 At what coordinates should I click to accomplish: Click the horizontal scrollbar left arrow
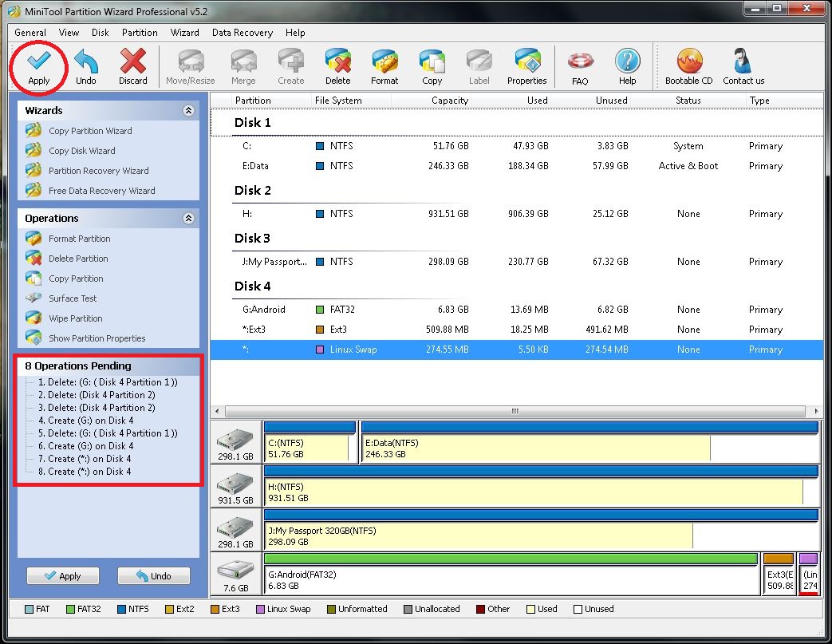pyautogui.click(x=217, y=411)
